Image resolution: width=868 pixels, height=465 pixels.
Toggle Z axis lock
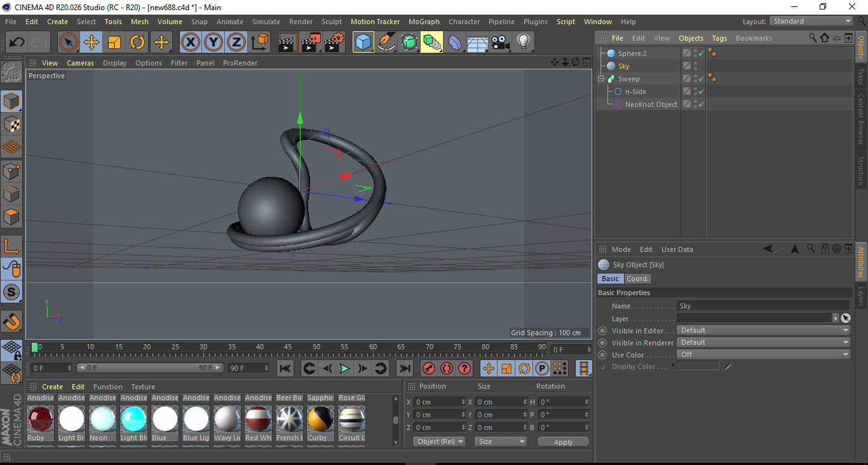[236, 43]
